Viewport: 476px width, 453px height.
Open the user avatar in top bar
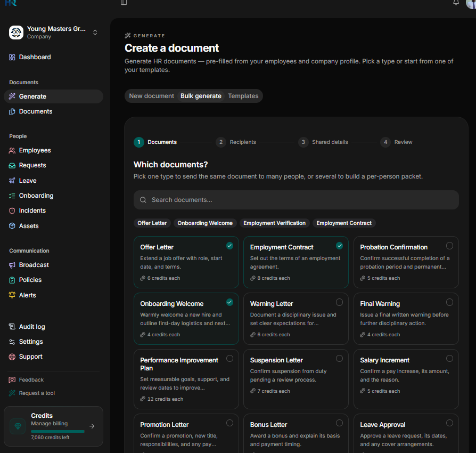[x=471, y=4]
